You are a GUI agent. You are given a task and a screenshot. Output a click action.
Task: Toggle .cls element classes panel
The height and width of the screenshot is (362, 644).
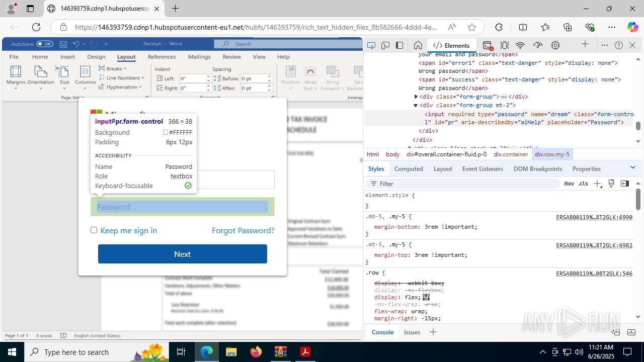pos(583,184)
